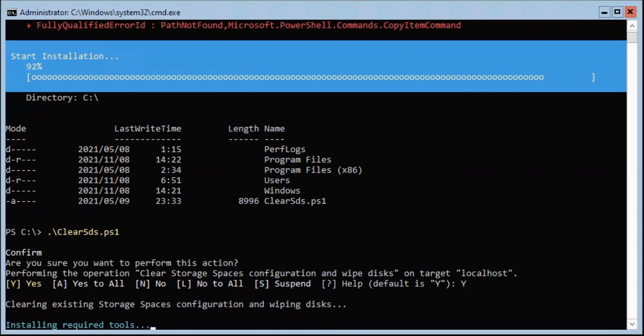This screenshot has height=336, width=644.
Task: Select the 'Users' directory entry
Action: (277, 180)
